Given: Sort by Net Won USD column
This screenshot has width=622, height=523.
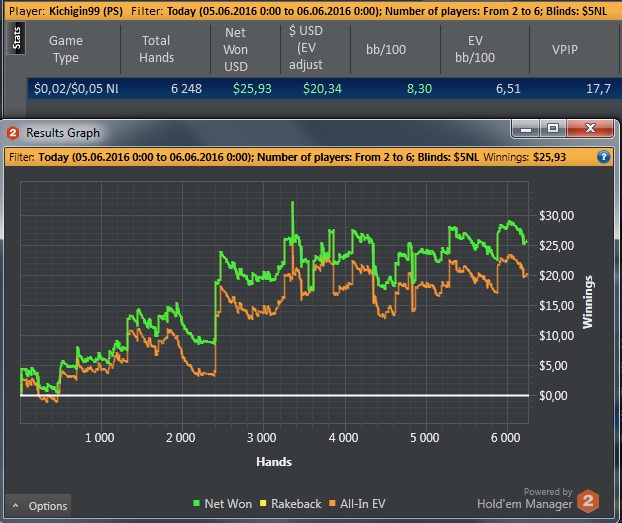Looking at the screenshot, I should click(236, 49).
